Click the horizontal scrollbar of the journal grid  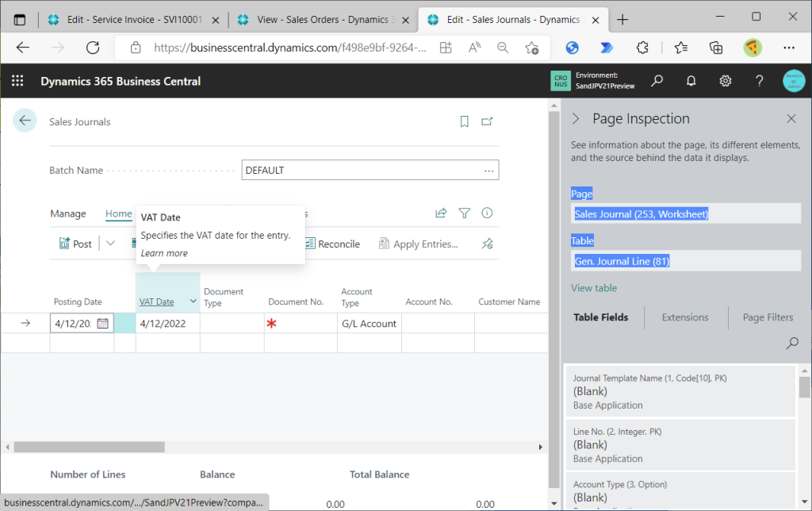[x=89, y=447]
